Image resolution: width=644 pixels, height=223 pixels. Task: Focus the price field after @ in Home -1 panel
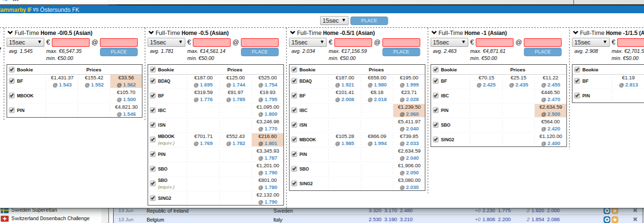pyautogui.click(x=543, y=43)
